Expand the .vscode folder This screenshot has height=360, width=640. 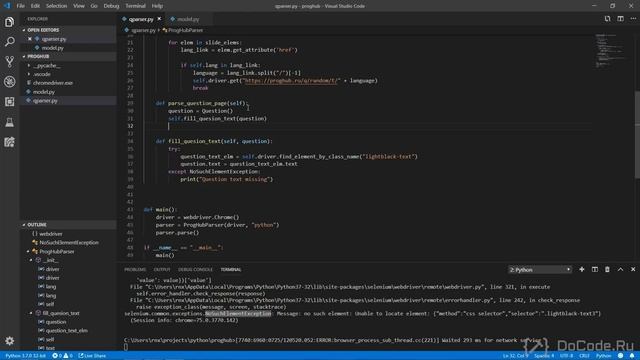click(29, 74)
